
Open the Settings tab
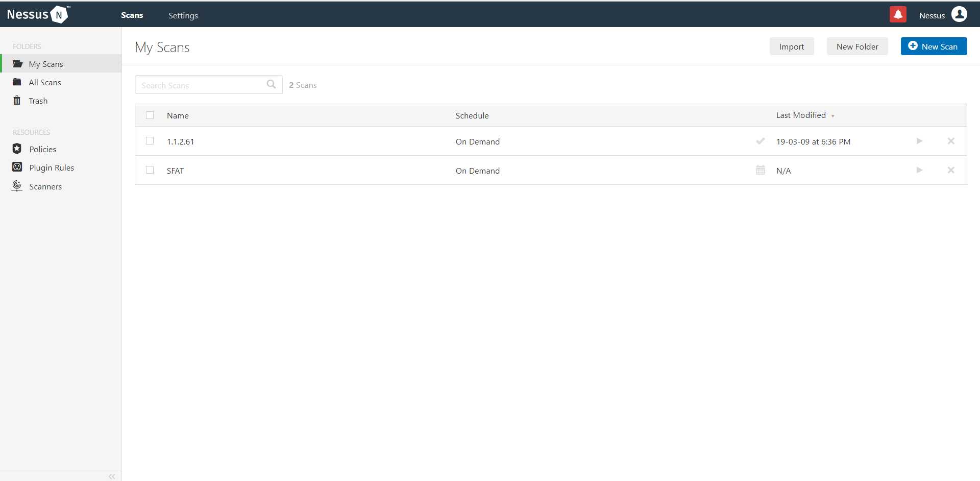coord(183,15)
